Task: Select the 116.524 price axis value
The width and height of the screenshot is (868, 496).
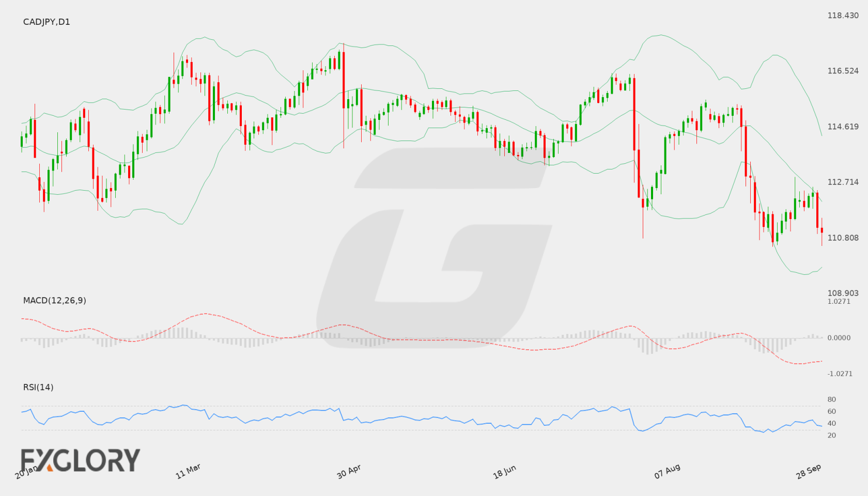Action: pos(843,71)
